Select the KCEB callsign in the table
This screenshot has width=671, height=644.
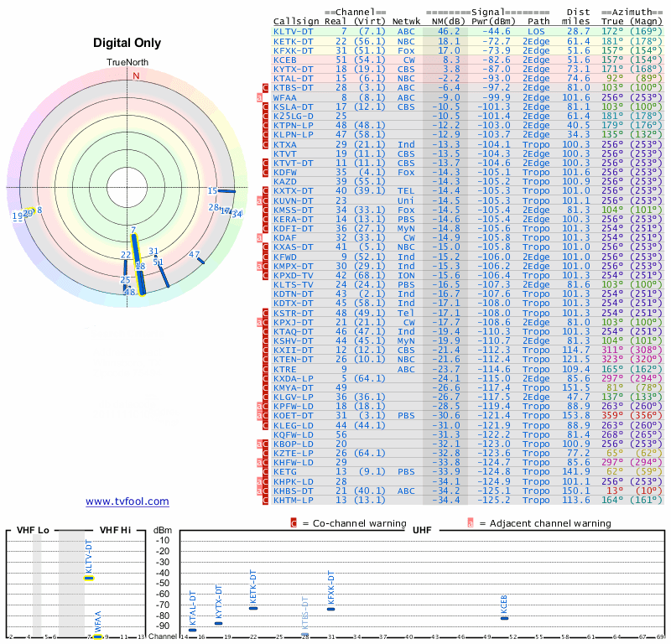click(x=284, y=60)
